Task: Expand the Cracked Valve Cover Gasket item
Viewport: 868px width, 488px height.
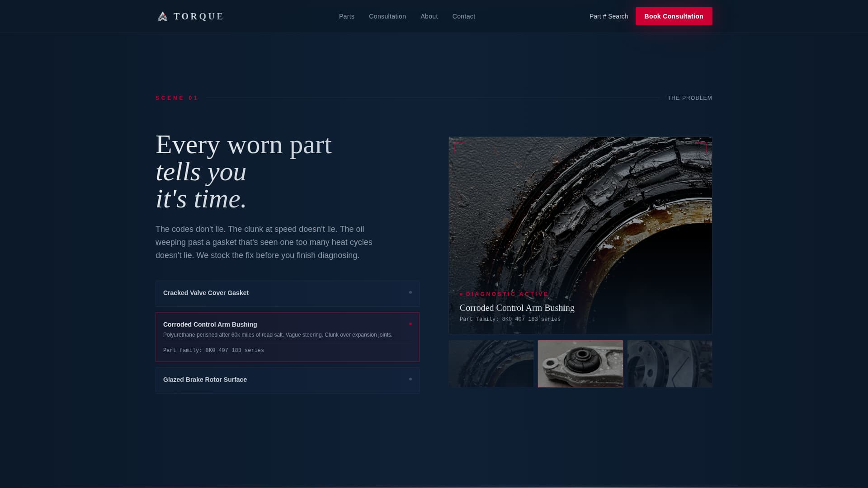Action: (271, 293)
